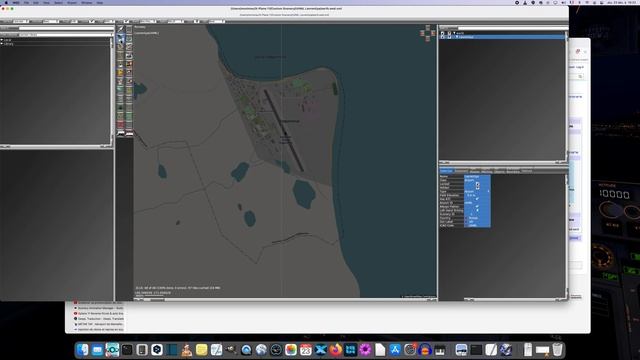Click the map horizontal scrollbar thumb
This screenshot has height=360, width=640.
click(157, 300)
